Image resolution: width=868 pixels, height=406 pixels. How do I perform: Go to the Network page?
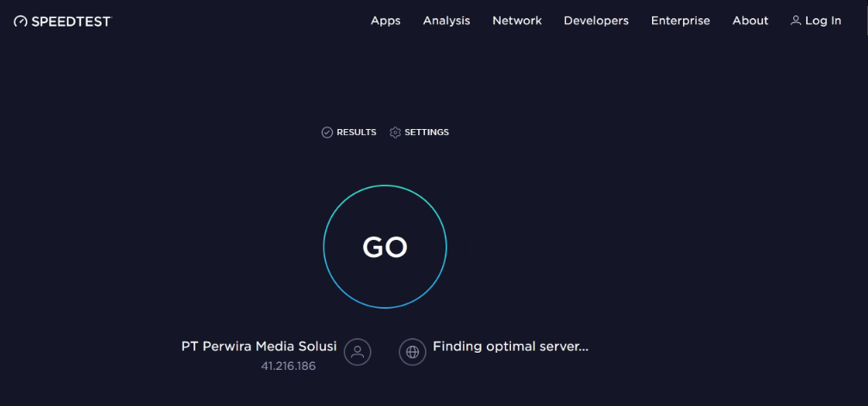[x=517, y=21]
